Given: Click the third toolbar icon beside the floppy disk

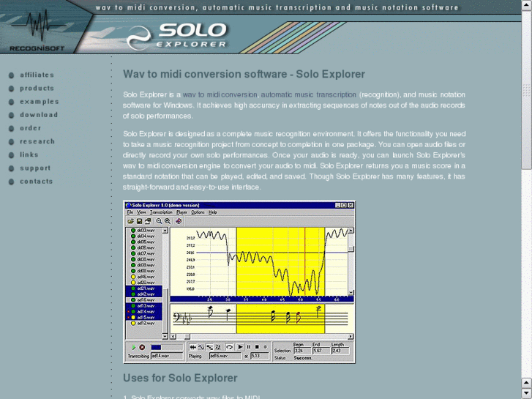Looking at the screenshot, I should [x=148, y=221].
